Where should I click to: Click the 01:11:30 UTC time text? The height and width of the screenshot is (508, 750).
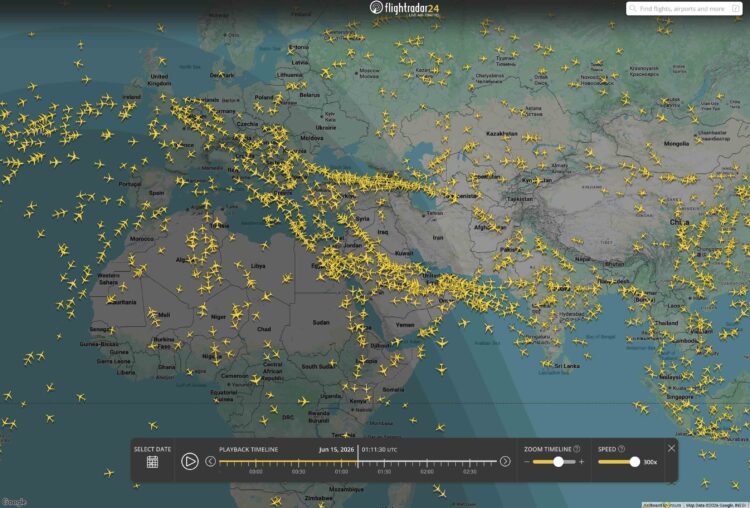coord(379,449)
